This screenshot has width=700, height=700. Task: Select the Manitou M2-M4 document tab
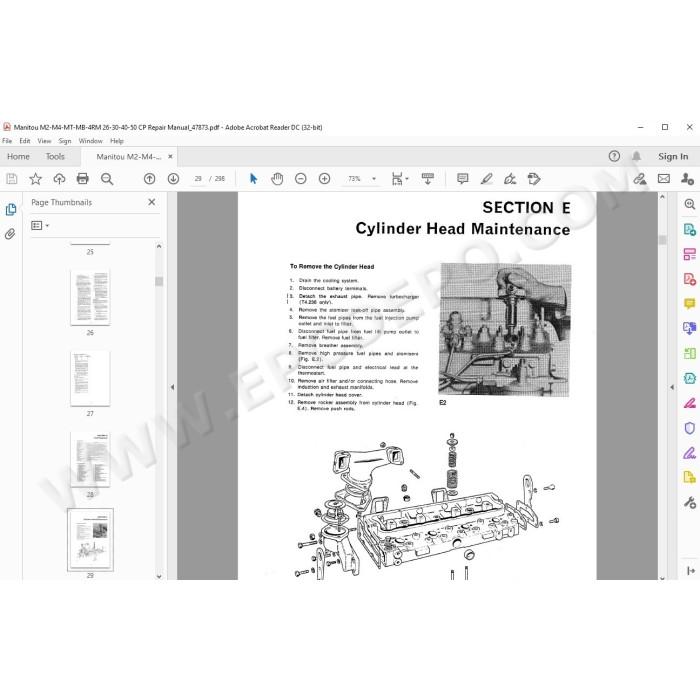(x=129, y=157)
